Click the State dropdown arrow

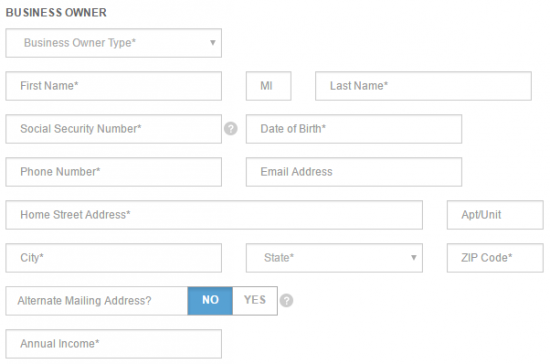(414, 258)
